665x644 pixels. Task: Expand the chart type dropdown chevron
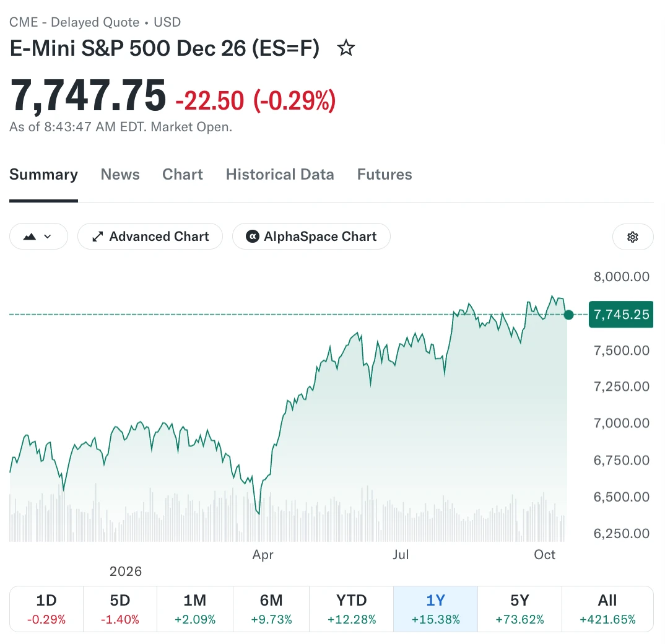click(48, 237)
